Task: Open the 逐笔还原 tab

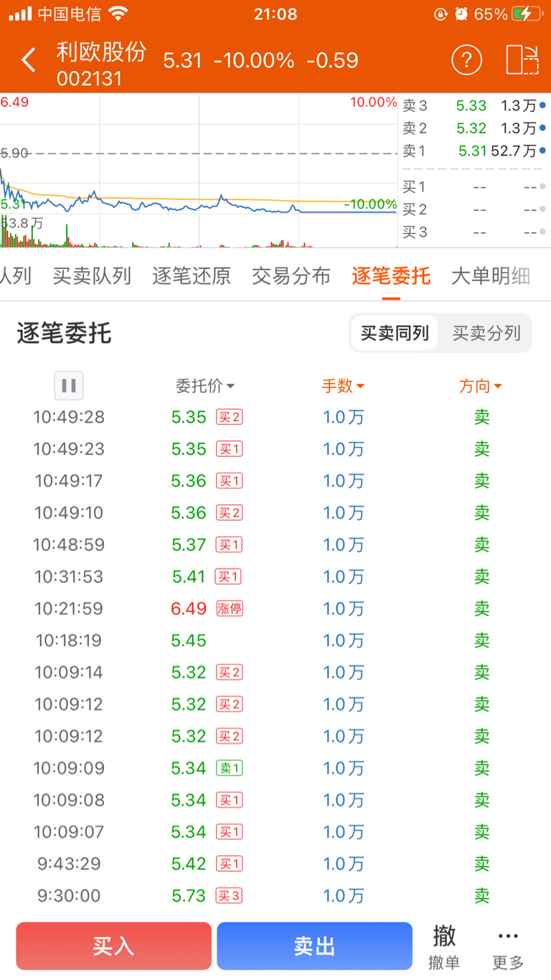Action: point(192,275)
